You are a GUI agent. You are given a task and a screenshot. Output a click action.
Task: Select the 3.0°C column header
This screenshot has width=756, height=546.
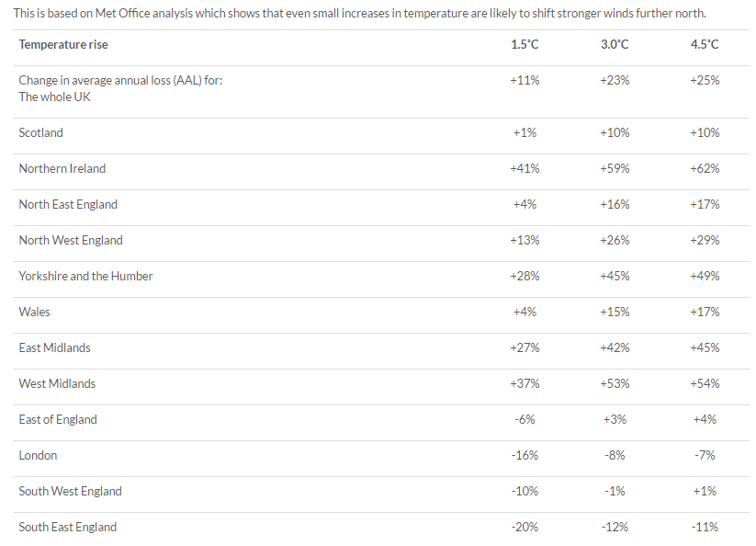(615, 44)
